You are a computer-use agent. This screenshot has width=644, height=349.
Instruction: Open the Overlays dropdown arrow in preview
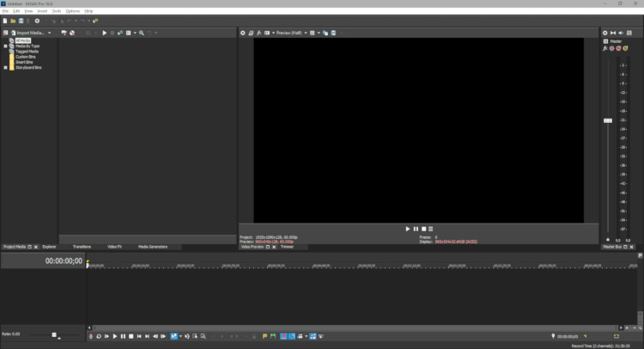point(319,33)
